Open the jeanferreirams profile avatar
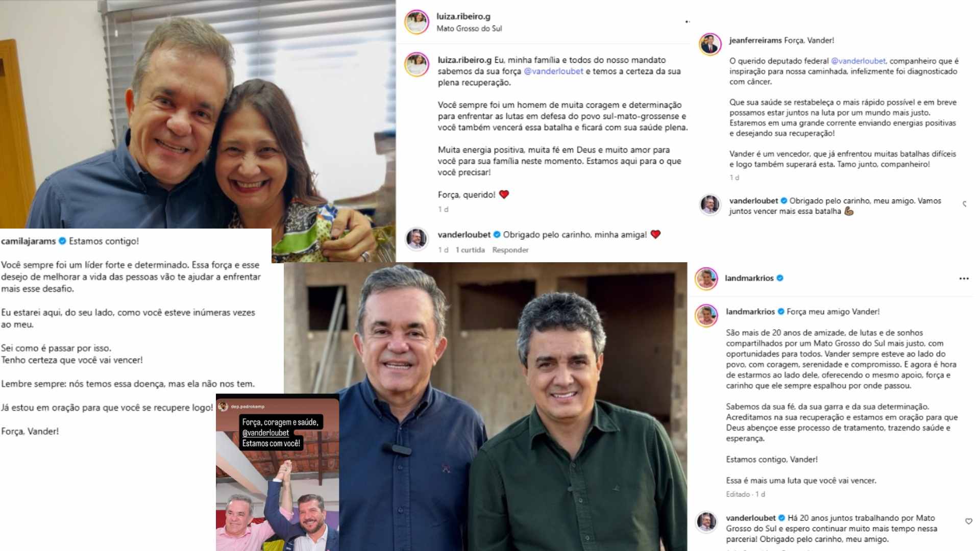 point(710,44)
